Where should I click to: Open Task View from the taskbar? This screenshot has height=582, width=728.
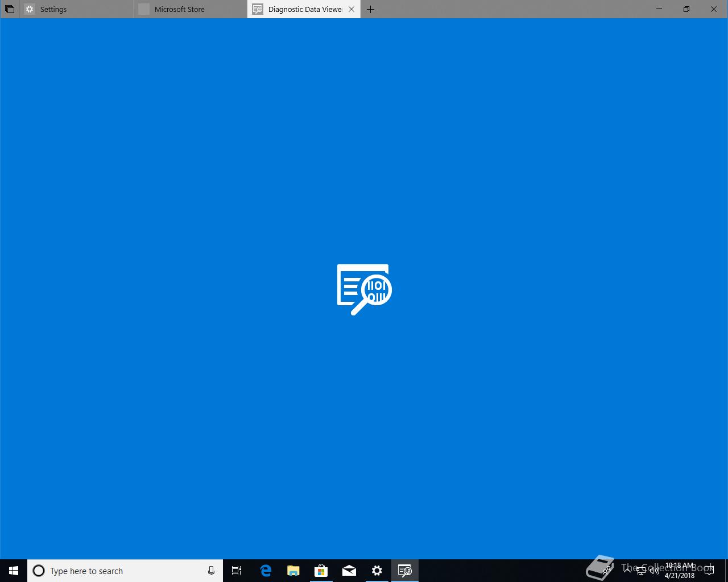pos(237,571)
